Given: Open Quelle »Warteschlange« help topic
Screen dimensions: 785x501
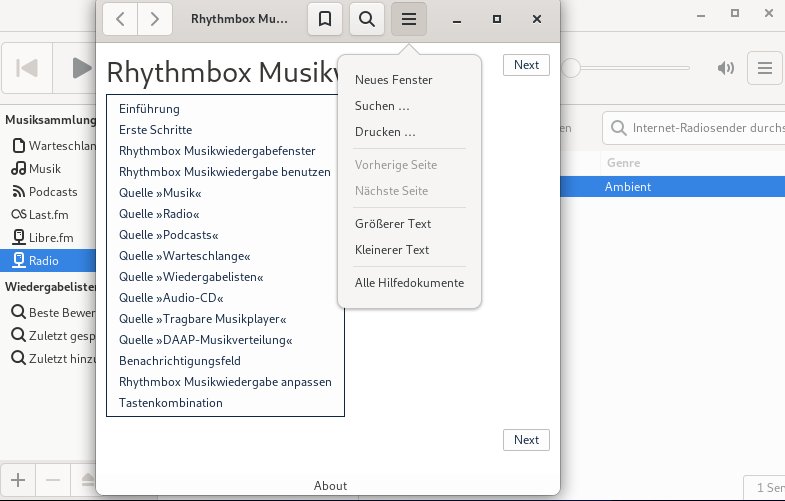Looking at the screenshot, I should tap(185, 256).
